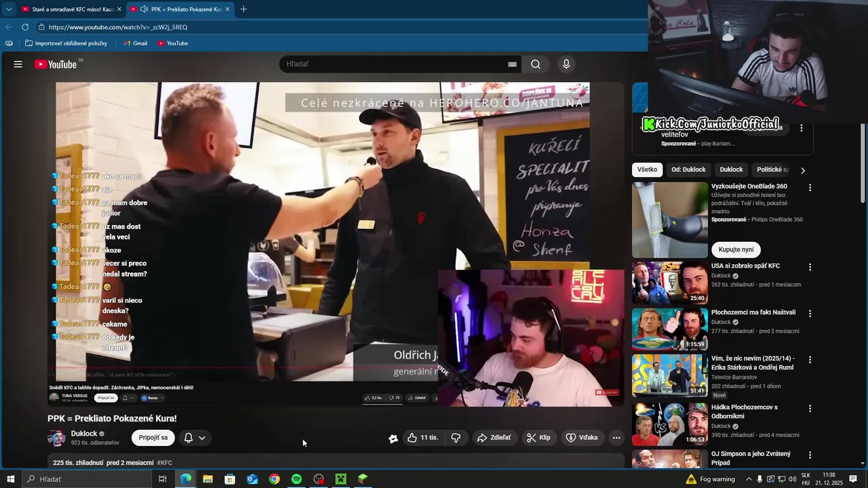Click the #KFC hashtag link

165,463
